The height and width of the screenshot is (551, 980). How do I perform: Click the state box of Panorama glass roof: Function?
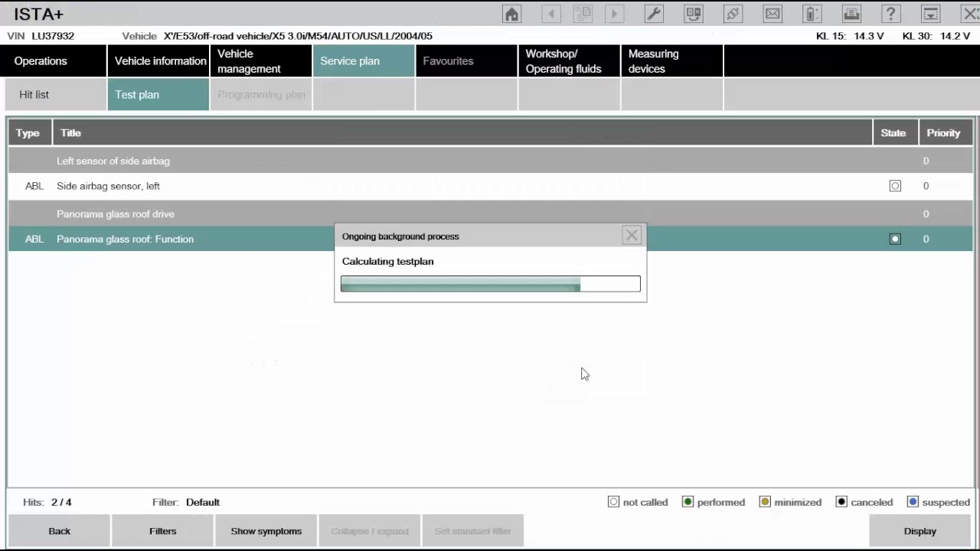click(x=895, y=239)
